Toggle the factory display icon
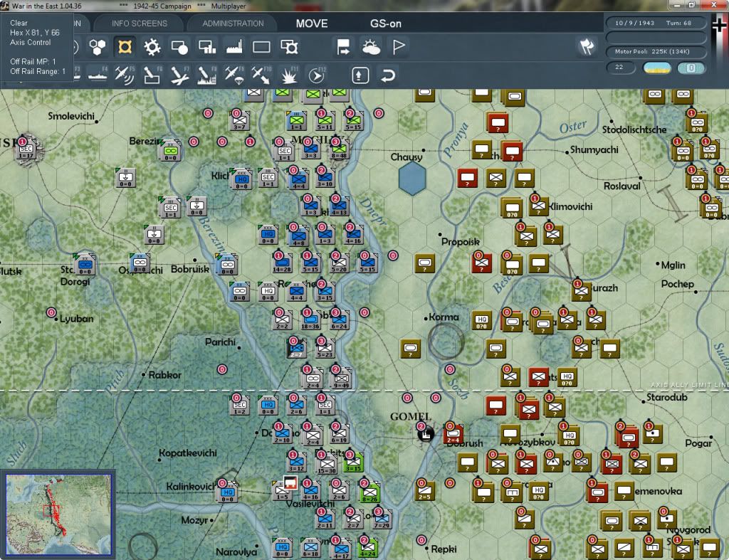Viewport: 729px width, 560px height. coord(234,47)
